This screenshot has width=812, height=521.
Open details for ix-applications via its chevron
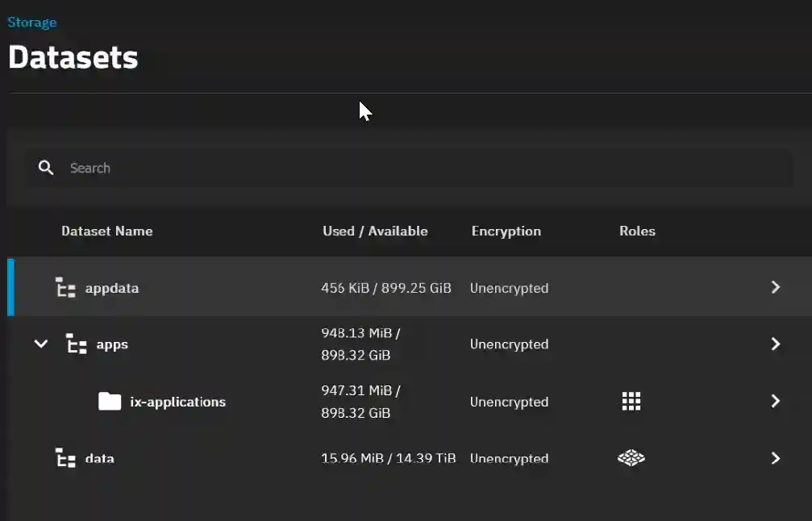pos(775,401)
